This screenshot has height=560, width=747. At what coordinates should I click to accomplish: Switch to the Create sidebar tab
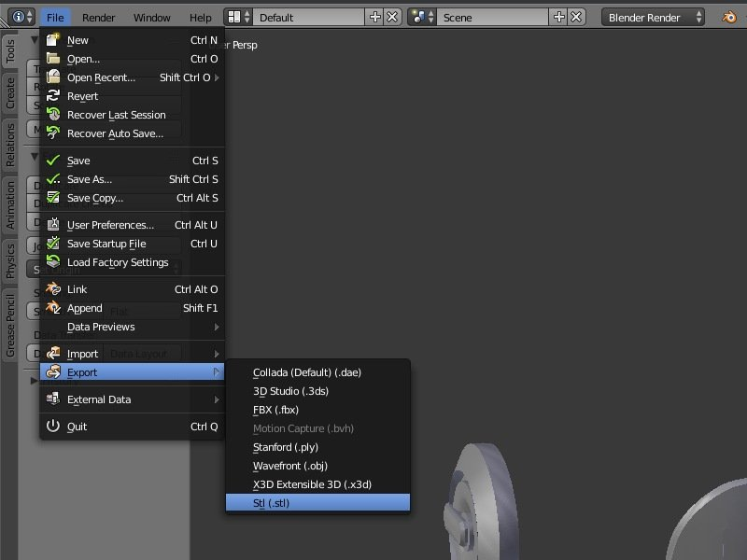tap(10, 93)
